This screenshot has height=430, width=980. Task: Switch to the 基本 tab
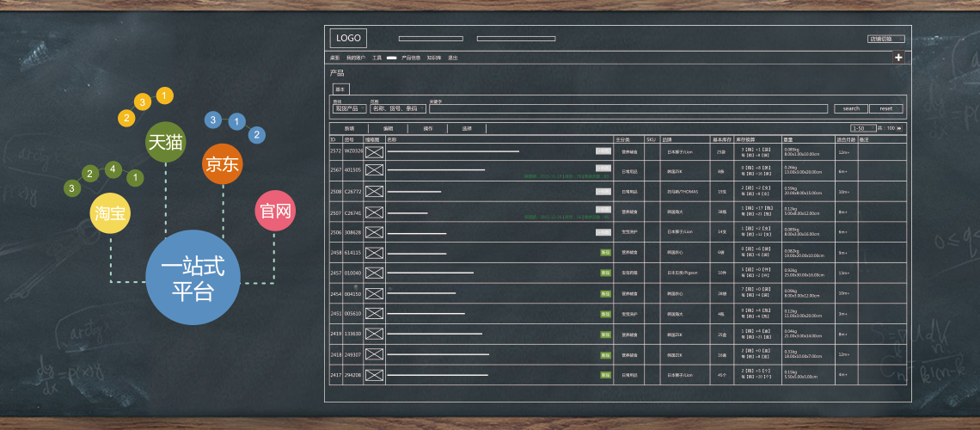tap(340, 89)
